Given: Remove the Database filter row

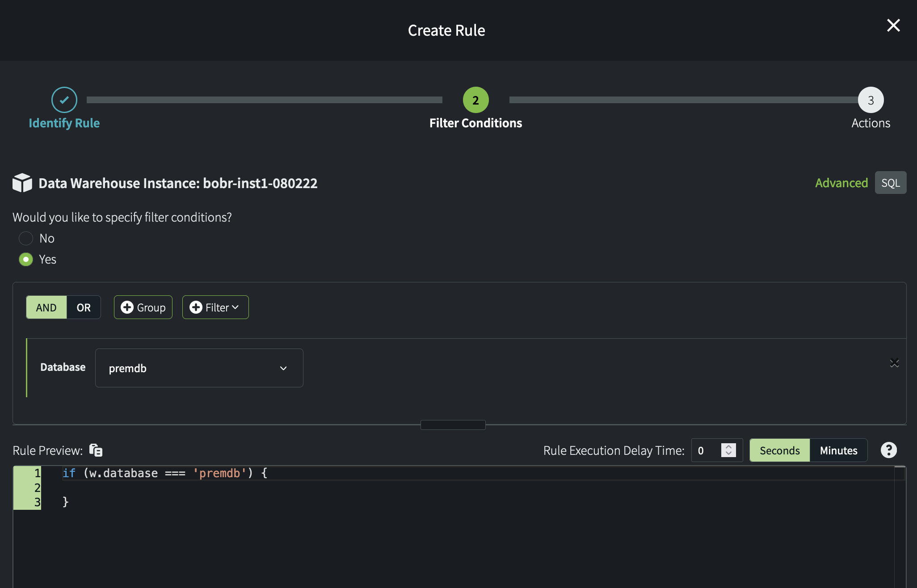Looking at the screenshot, I should [894, 363].
